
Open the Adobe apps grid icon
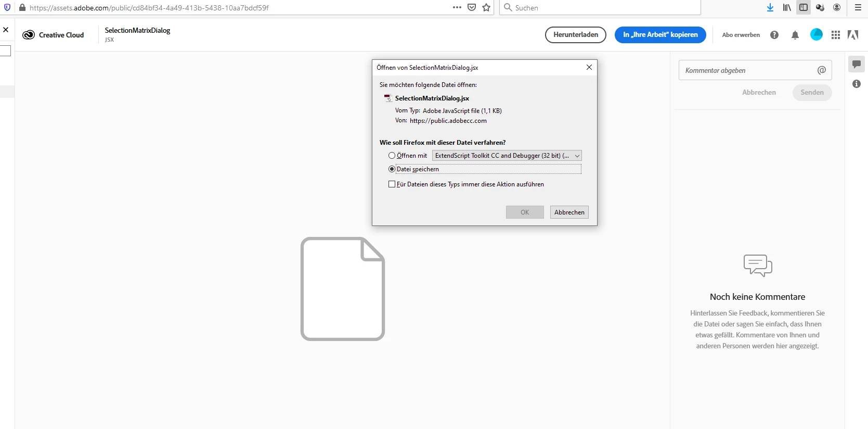coord(836,35)
